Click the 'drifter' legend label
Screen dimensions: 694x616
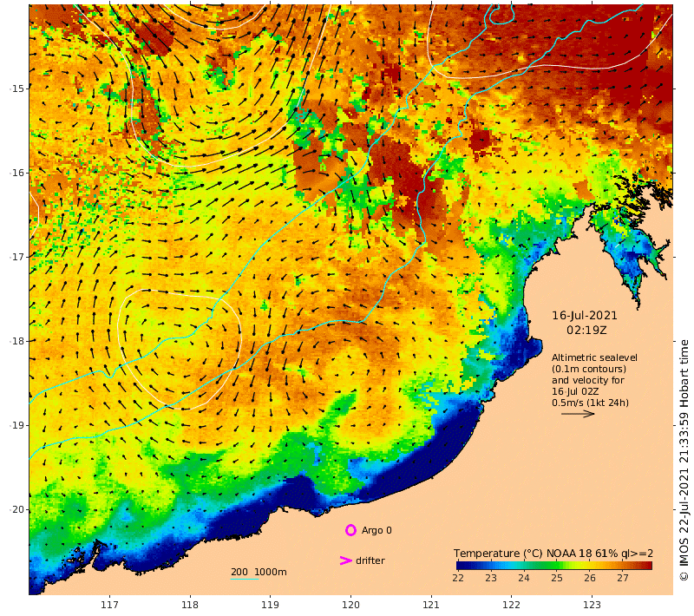click(x=370, y=560)
